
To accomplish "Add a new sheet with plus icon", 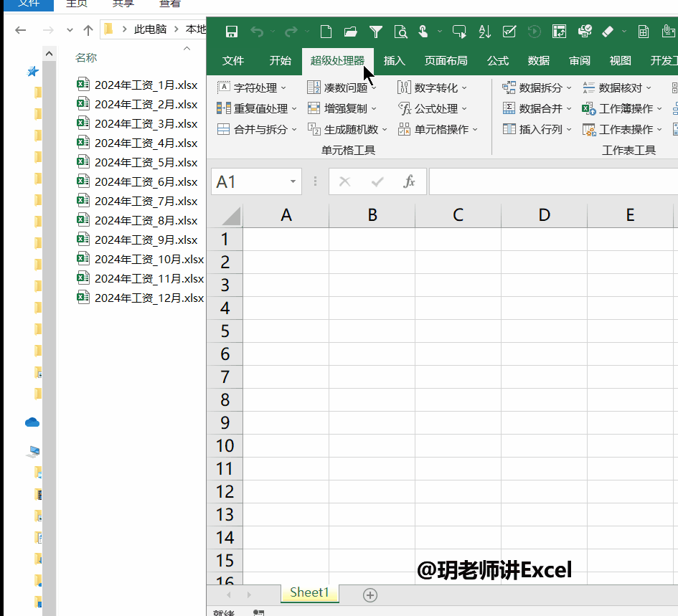I will [x=369, y=594].
